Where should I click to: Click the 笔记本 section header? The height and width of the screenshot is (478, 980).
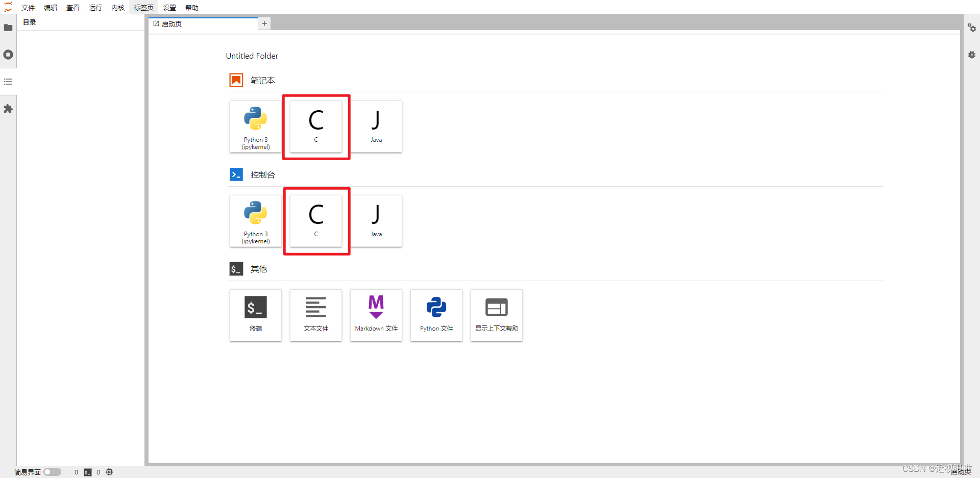263,81
